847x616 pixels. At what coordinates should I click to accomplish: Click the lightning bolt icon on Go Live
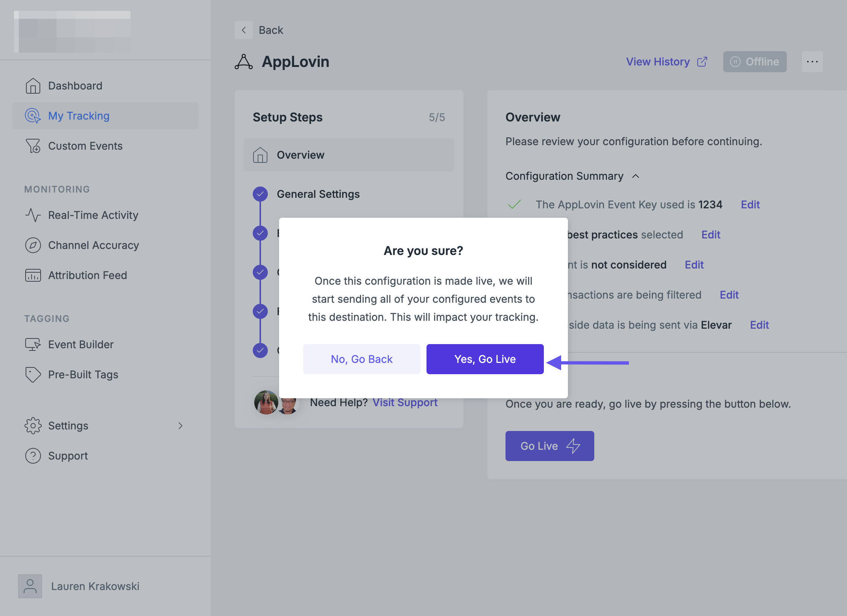pyautogui.click(x=573, y=446)
